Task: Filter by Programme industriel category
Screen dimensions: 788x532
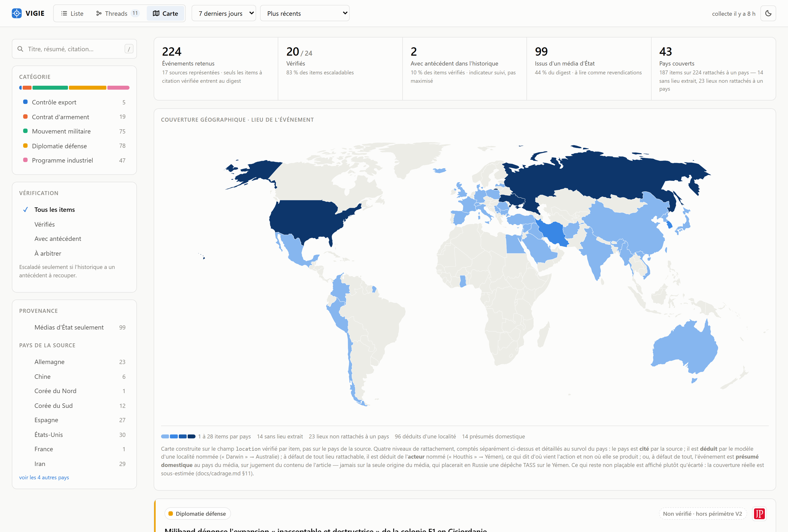Action: point(74,160)
